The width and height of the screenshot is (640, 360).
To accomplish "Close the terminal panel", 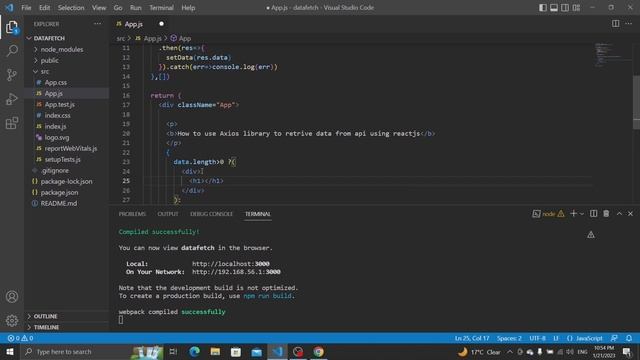I will click(630, 213).
